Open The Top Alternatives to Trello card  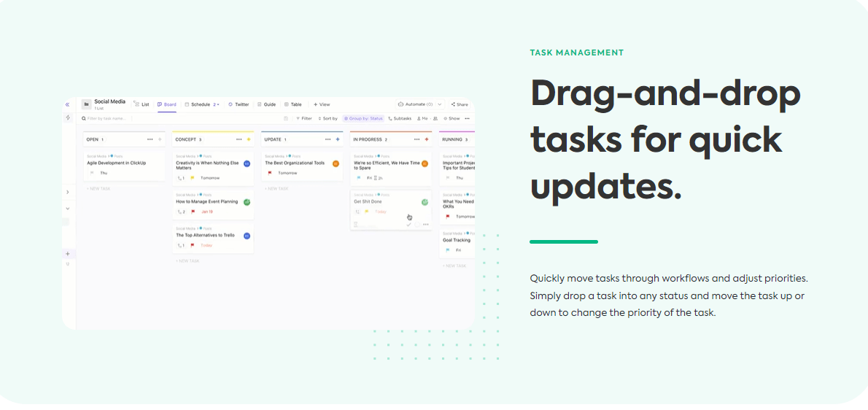pyautogui.click(x=213, y=239)
